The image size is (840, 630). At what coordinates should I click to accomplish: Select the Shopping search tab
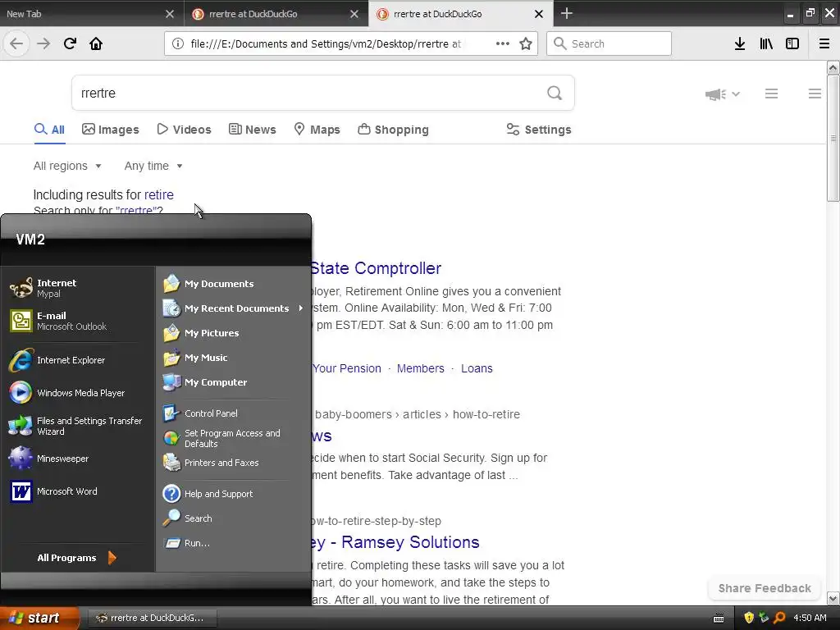pyautogui.click(x=393, y=130)
